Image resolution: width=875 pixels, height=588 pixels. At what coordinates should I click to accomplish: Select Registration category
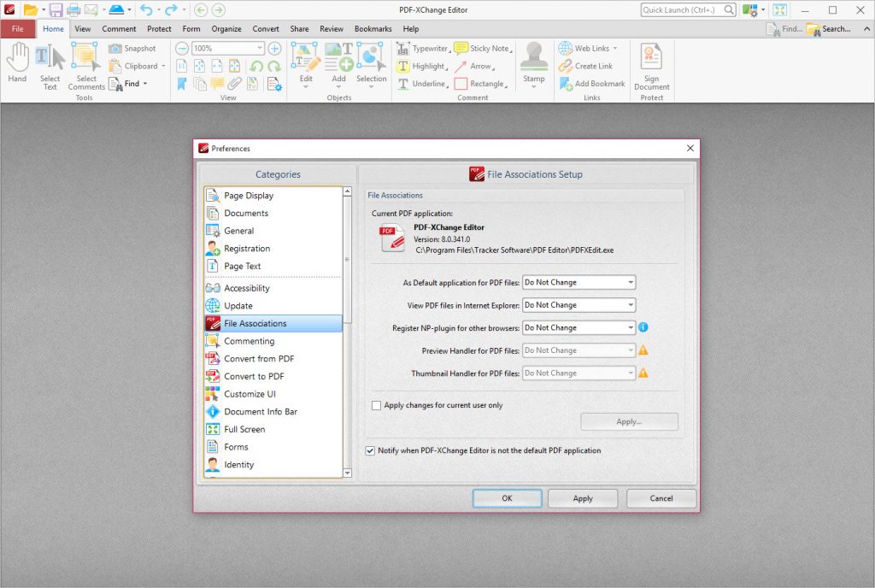[273, 249]
